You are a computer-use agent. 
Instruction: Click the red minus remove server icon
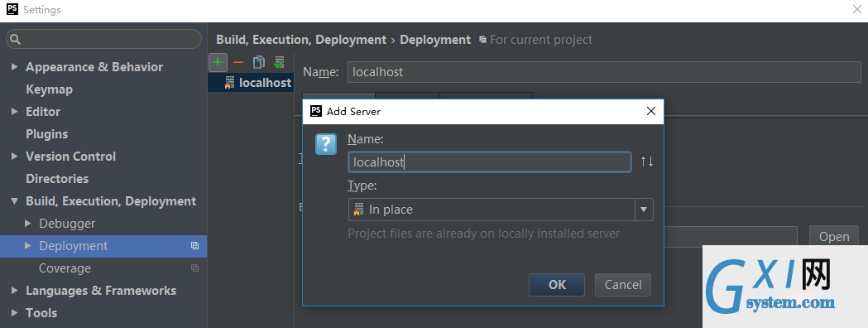pos(238,63)
